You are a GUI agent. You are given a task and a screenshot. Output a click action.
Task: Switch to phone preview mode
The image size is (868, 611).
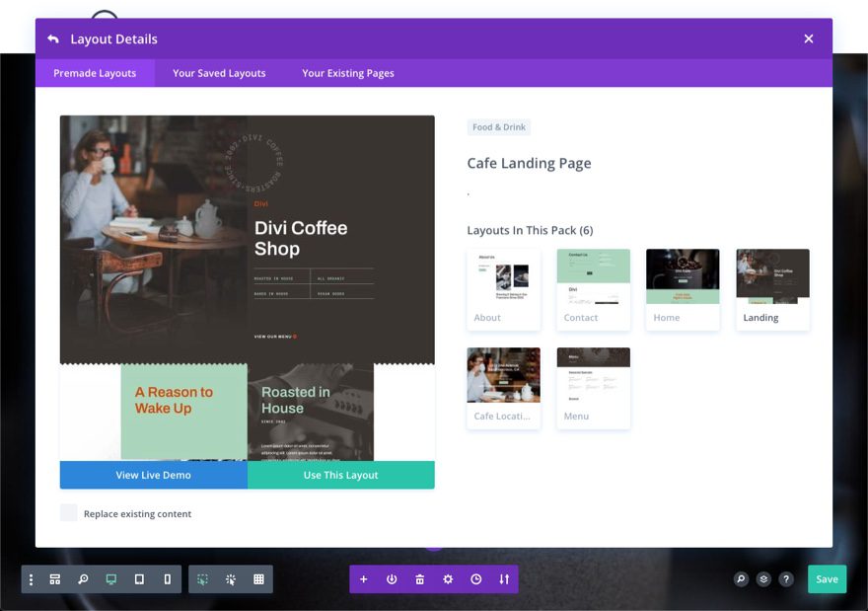(167, 579)
